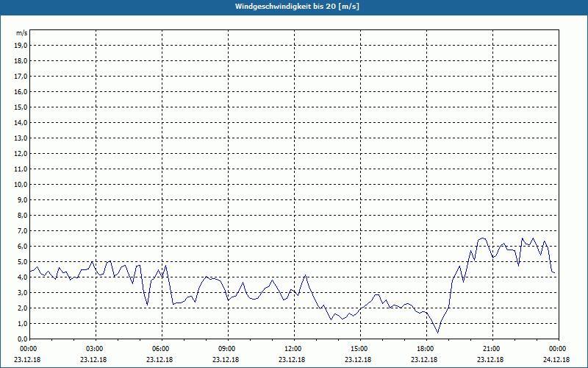The image size is (588, 368).
Task: Click the '15,0' y-axis label
Action: tap(21, 107)
